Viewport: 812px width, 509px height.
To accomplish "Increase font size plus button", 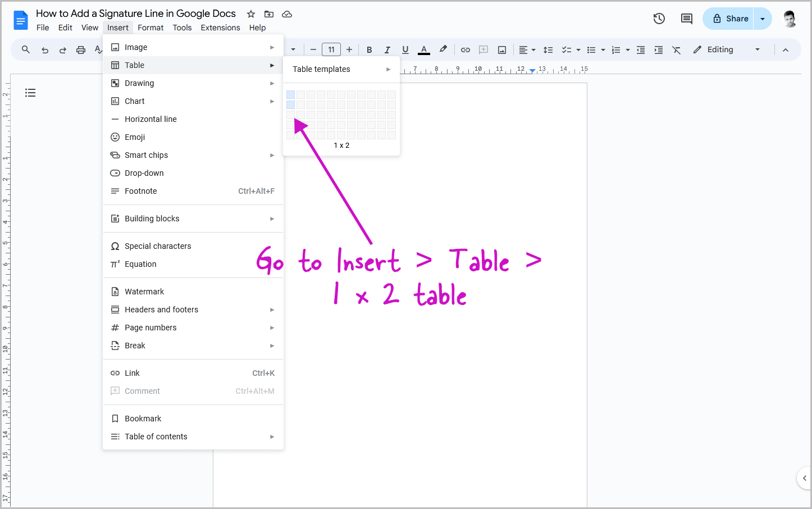I will coord(349,49).
